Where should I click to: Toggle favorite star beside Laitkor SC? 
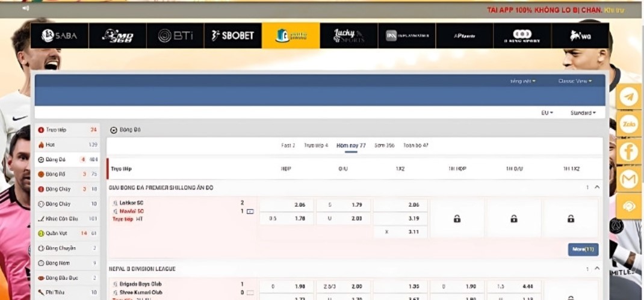point(116,203)
